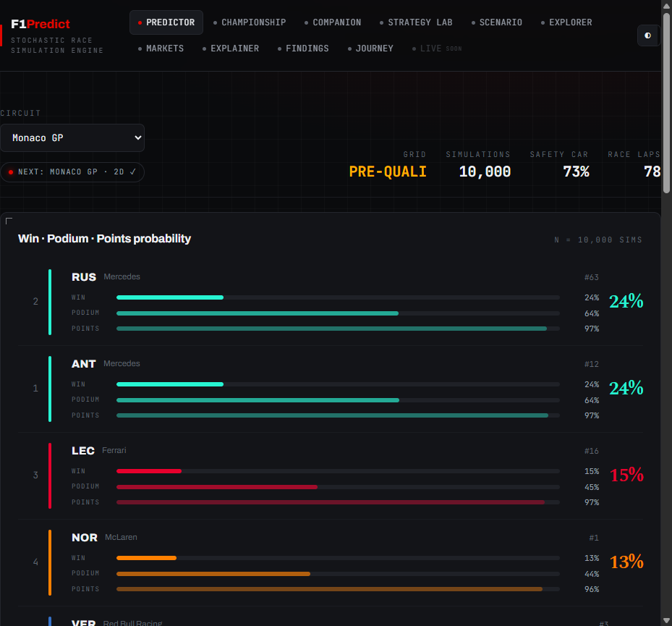Click the F1Predict logo

click(x=41, y=24)
